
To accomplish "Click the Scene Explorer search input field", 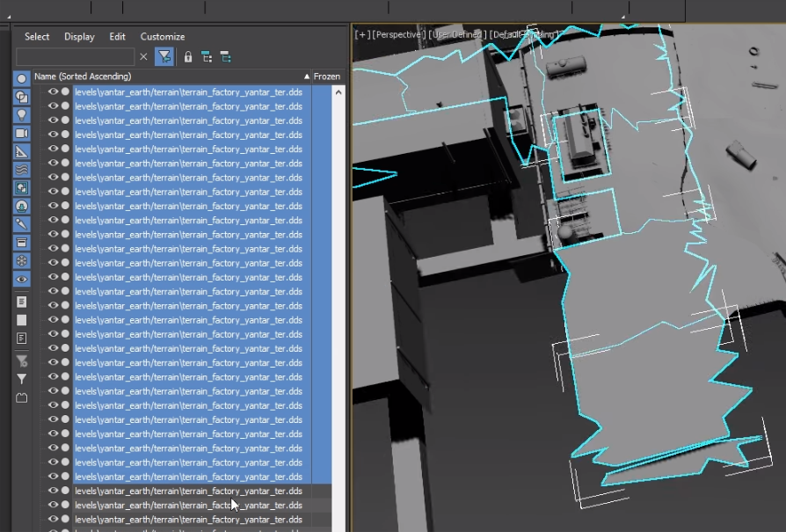I will click(x=75, y=57).
